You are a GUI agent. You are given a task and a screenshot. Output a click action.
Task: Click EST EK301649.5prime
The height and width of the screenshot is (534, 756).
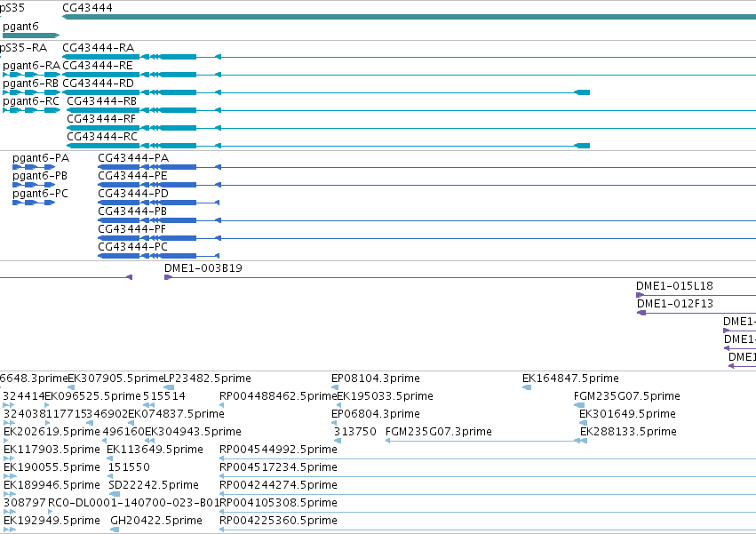(628, 414)
